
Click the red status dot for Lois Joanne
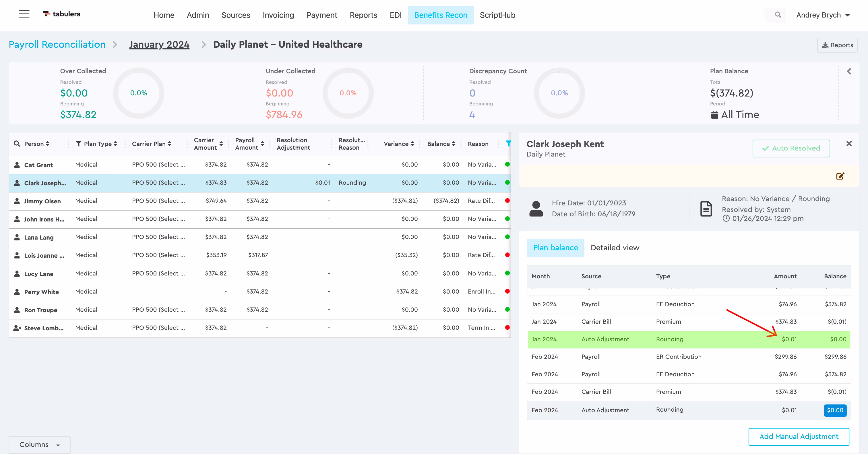point(507,255)
